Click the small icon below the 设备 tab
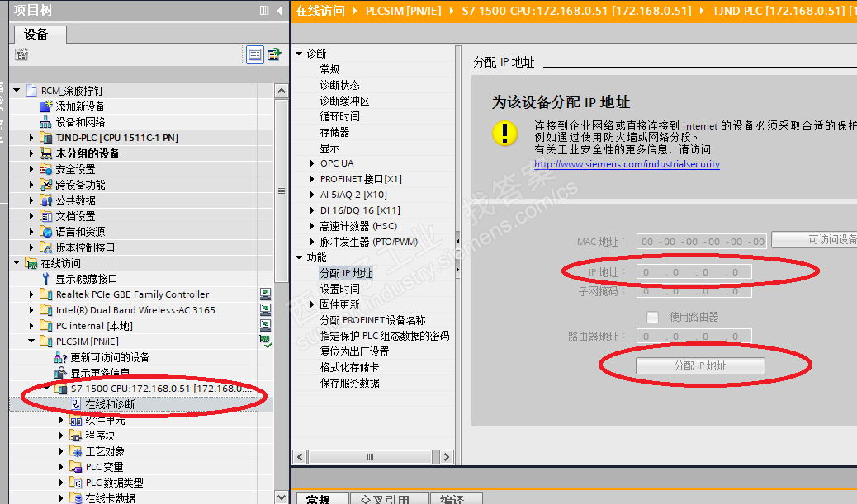The image size is (857, 504). [21, 54]
